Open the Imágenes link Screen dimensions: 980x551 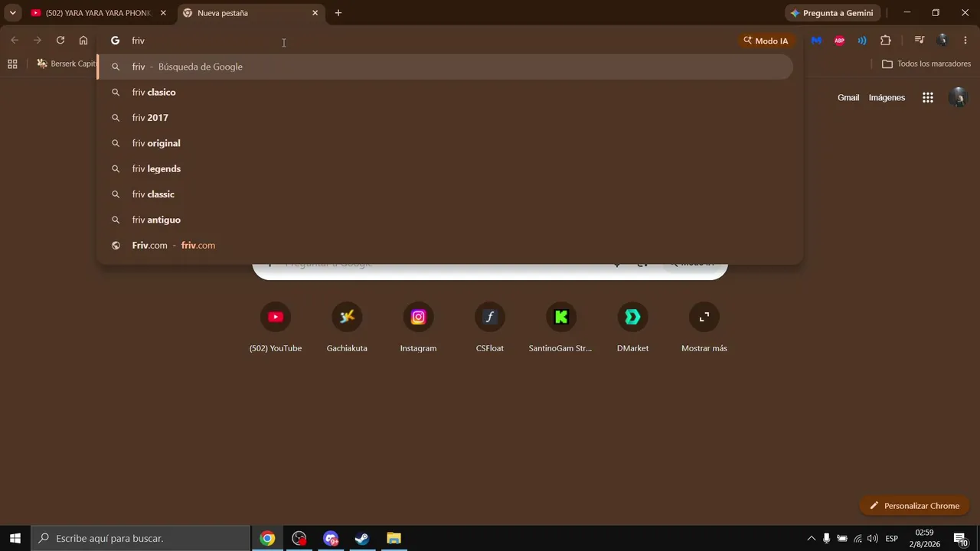click(x=887, y=98)
